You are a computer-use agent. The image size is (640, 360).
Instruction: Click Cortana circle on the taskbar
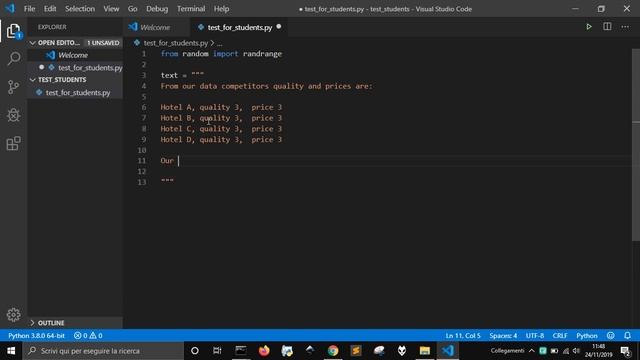click(x=195, y=351)
